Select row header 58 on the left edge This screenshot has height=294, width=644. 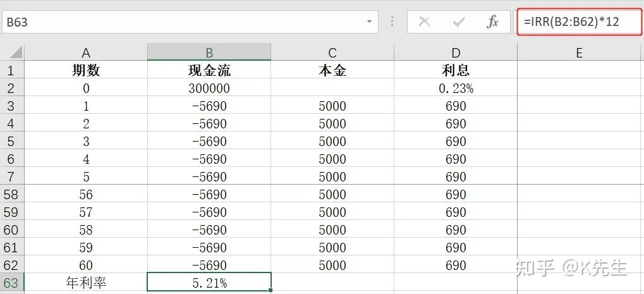point(12,194)
